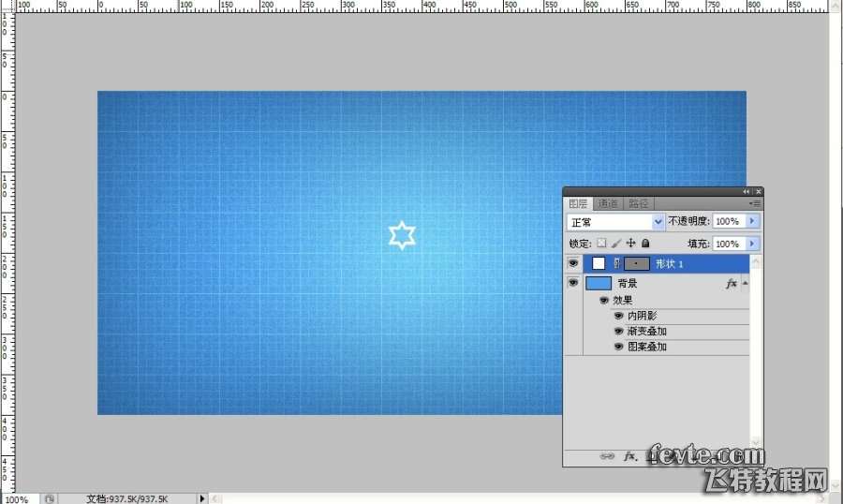
Task: Click the horizontal scrollbar left arrow
Action: click(x=215, y=499)
